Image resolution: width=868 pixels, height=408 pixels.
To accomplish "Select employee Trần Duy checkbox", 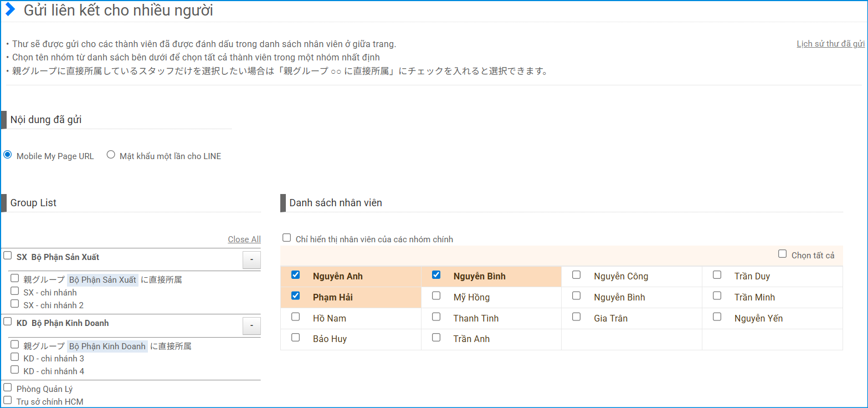I will tap(717, 275).
